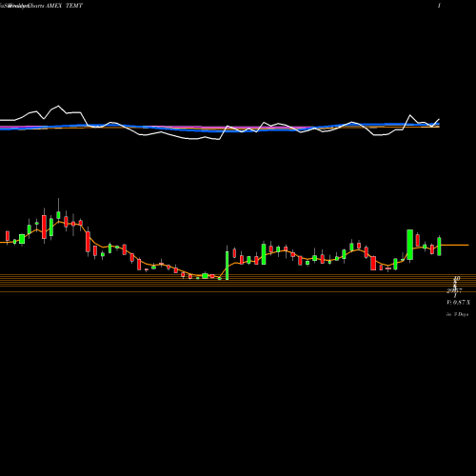Click the white indicator line's lowest dip
The height and width of the screenshot is (476, 476).
point(219,139)
